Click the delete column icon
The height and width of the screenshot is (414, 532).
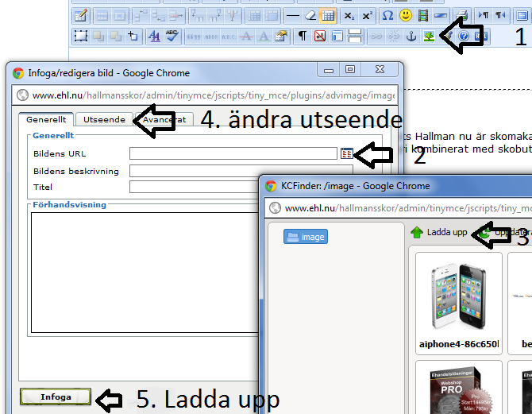tap(233, 16)
